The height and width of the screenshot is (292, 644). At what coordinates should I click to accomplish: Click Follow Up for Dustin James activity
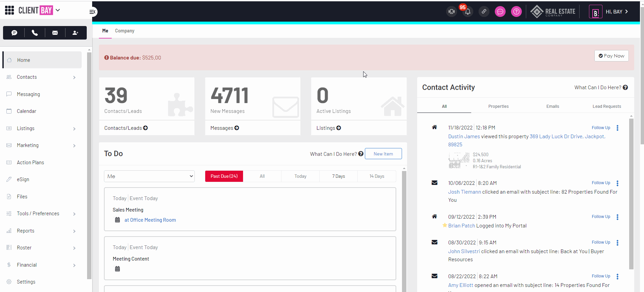click(x=601, y=128)
